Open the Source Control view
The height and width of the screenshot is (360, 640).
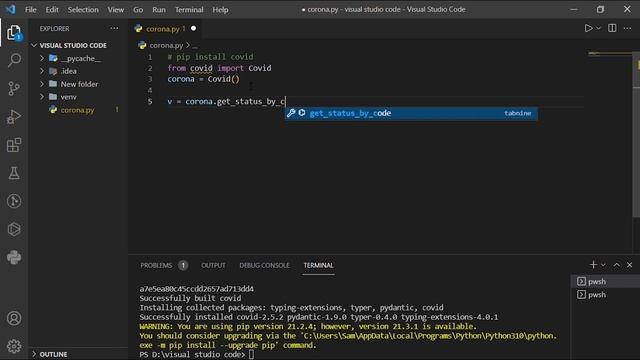coord(14,88)
